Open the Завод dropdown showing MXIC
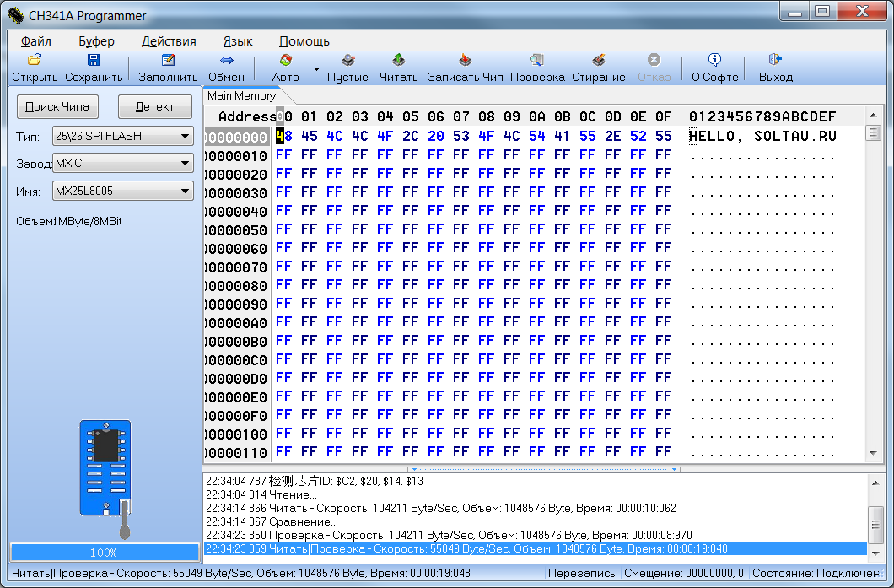The height and width of the screenshot is (588, 894). [x=122, y=164]
